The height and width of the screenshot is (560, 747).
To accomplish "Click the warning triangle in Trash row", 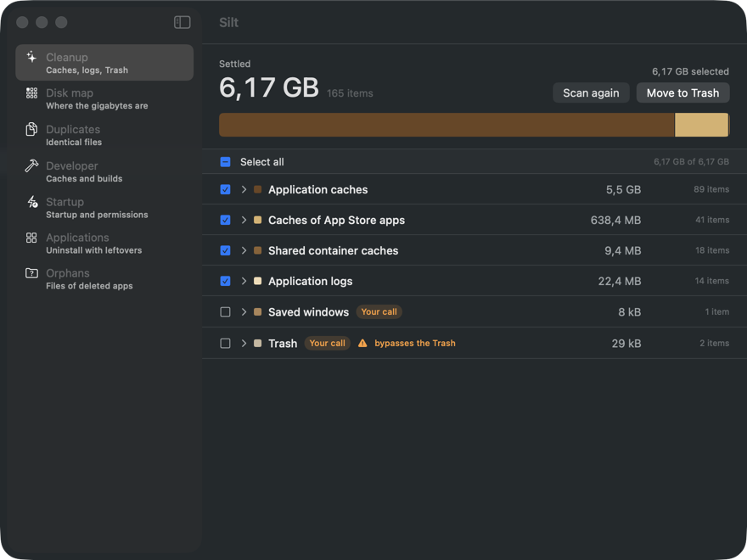I will 362,344.
